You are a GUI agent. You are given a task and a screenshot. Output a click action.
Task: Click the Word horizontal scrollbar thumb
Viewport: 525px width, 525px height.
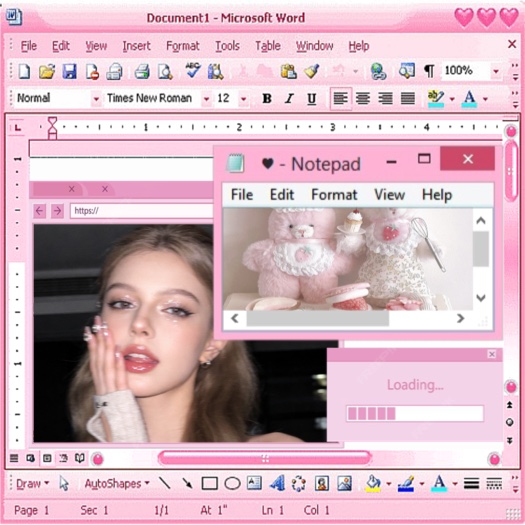click(x=265, y=458)
